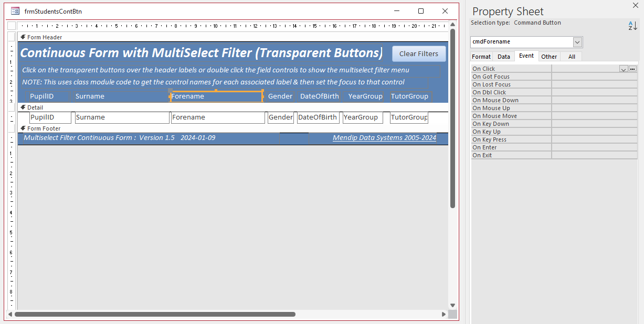The image size is (644, 324).
Task: Switch to the Format tab
Action: (x=481, y=57)
